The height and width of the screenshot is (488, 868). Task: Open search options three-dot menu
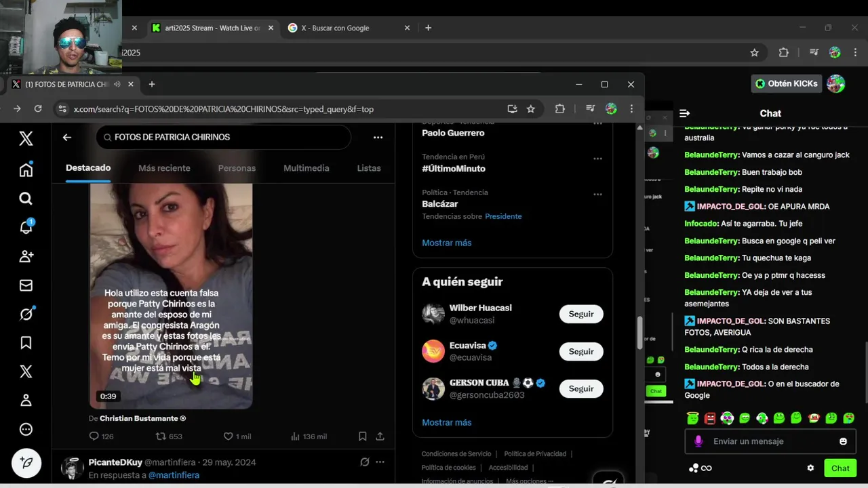[x=378, y=137]
